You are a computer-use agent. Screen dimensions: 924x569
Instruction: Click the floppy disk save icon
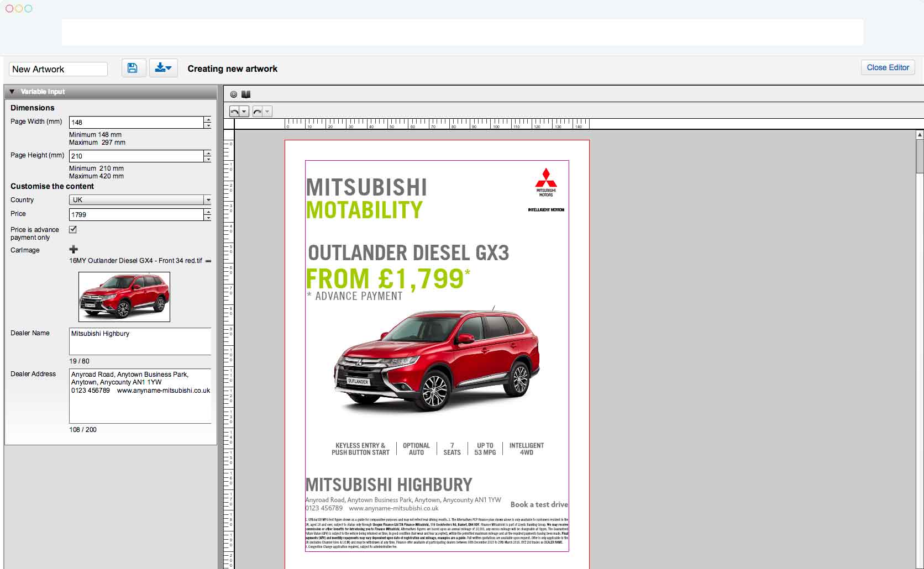pyautogui.click(x=133, y=68)
